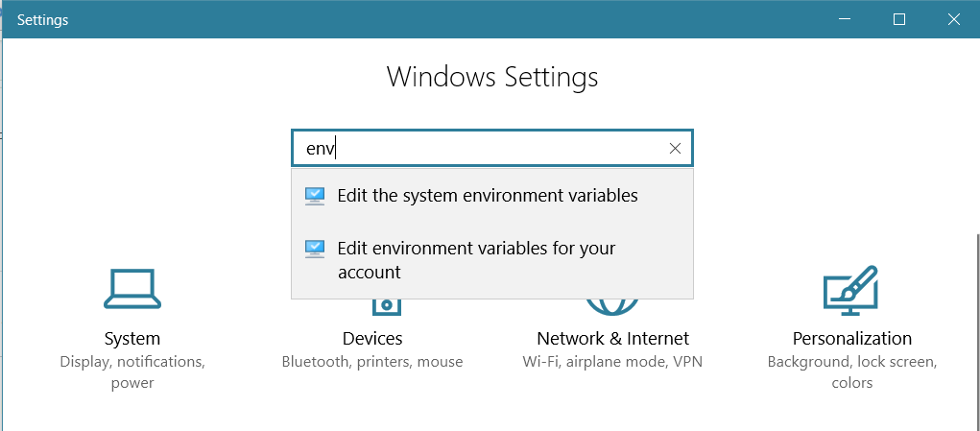Open the Network & Internet label
980x431 pixels.
pos(612,339)
